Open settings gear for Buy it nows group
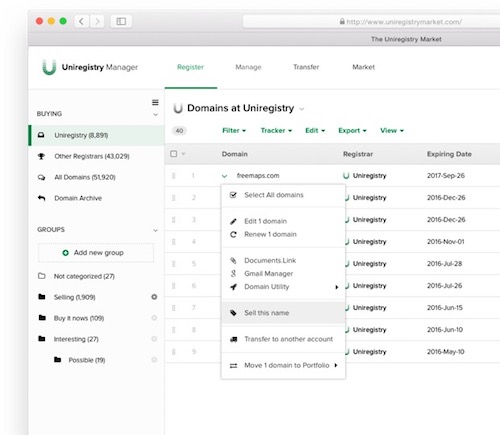 pos(154,318)
